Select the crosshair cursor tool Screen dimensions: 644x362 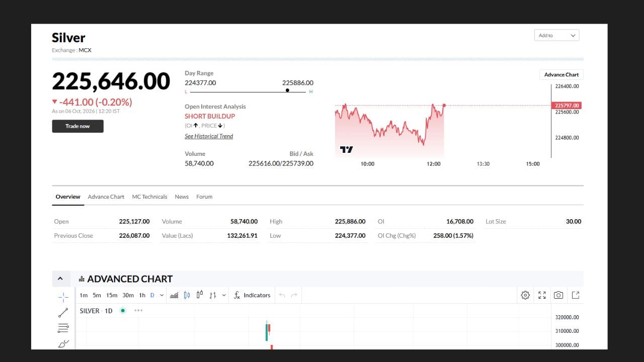pos(63,297)
